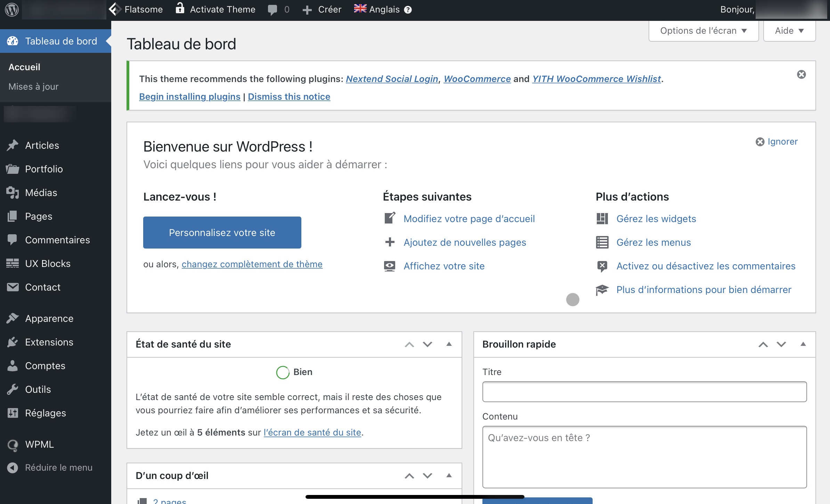Collapse the État de santé du site panel
Image resolution: width=830 pixels, height=504 pixels.
(x=449, y=344)
